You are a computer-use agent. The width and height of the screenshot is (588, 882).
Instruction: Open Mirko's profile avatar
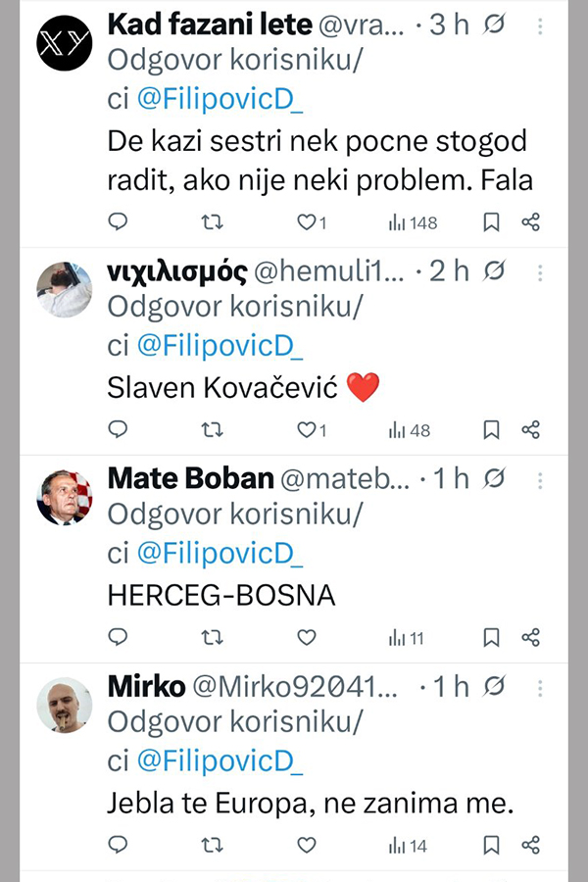click(x=64, y=705)
